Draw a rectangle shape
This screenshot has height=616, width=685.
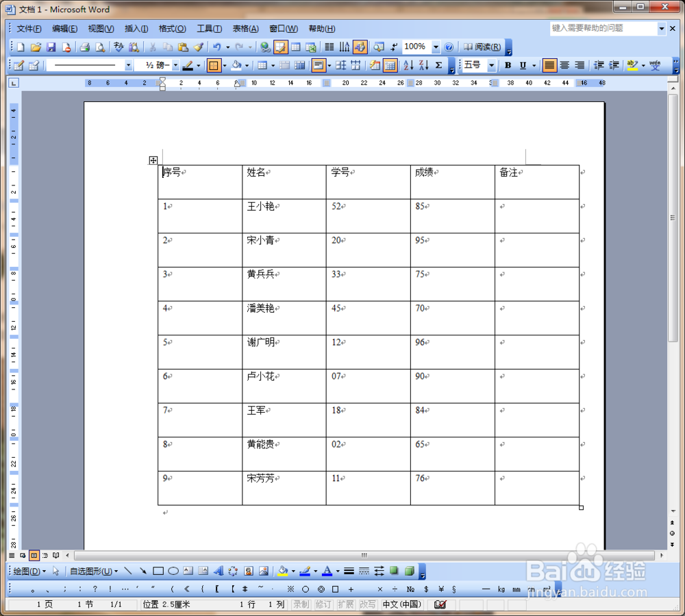158,571
